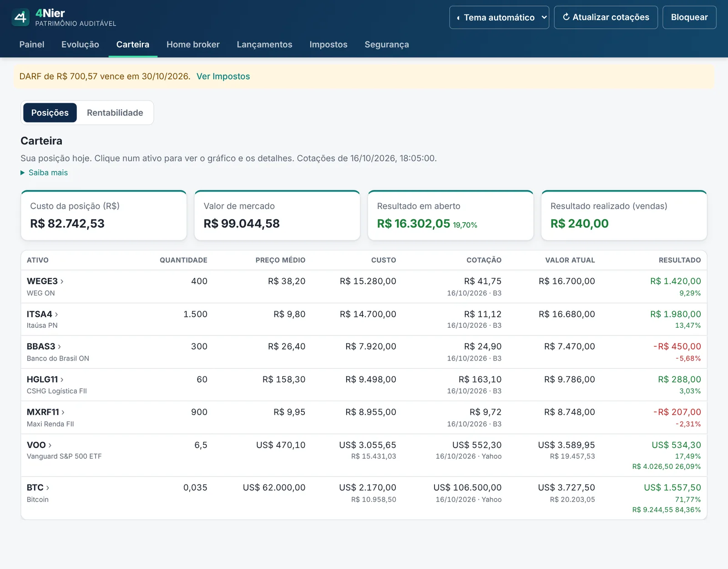
Task: Open the Segurança tab
Action: click(x=387, y=45)
